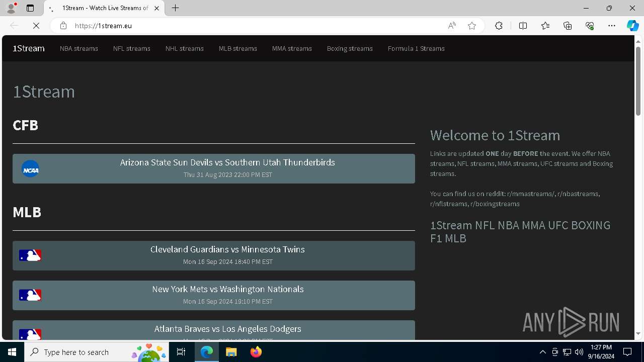Open network status tray icon
The image size is (644, 362).
(567, 352)
